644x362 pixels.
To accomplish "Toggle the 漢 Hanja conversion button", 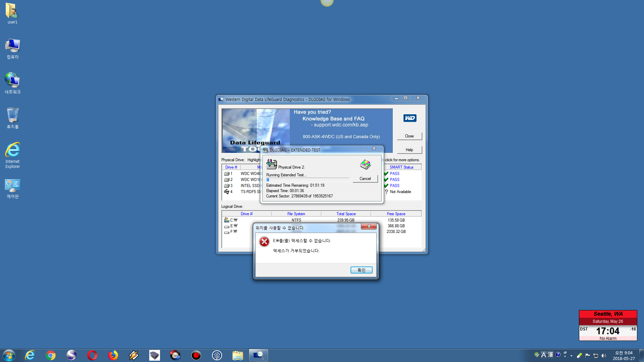I will pyautogui.click(x=550, y=355).
